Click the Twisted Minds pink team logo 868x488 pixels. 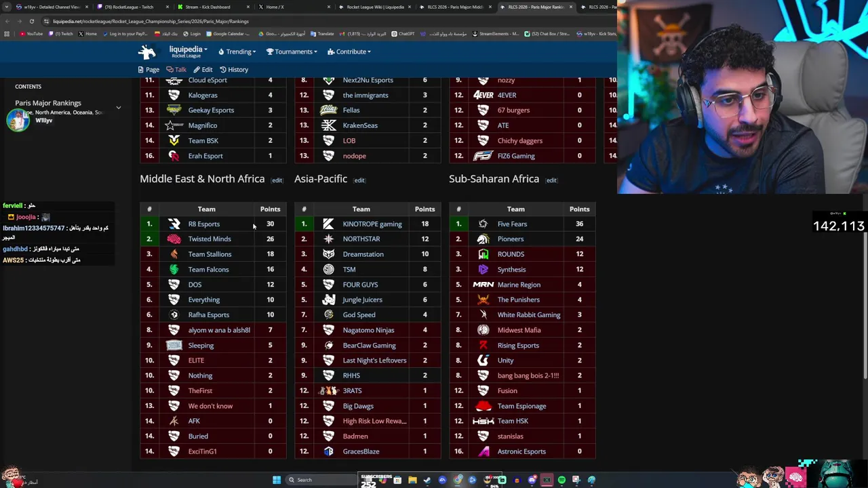tap(174, 239)
